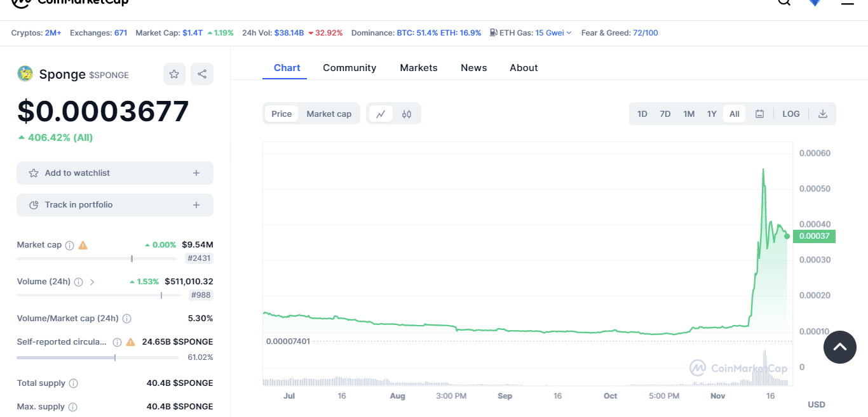Star Sponge as a favorite
Screen dimensions: 868x417
pyautogui.click(x=174, y=74)
